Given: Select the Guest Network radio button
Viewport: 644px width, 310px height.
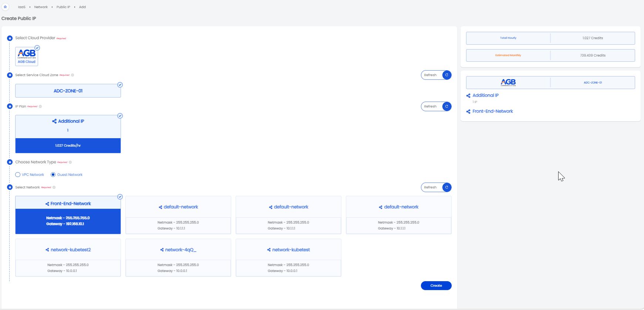Looking at the screenshot, I should pos(53,175).
